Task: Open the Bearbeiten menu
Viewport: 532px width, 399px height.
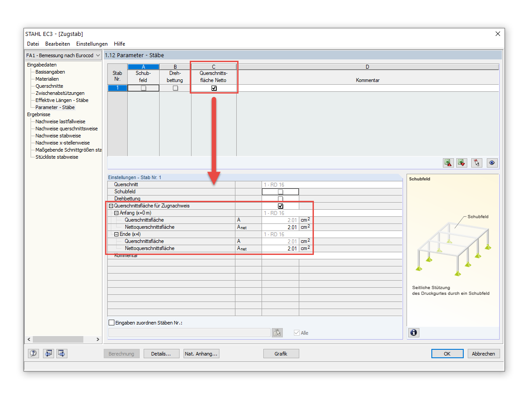Action: (x=58, y=44)
